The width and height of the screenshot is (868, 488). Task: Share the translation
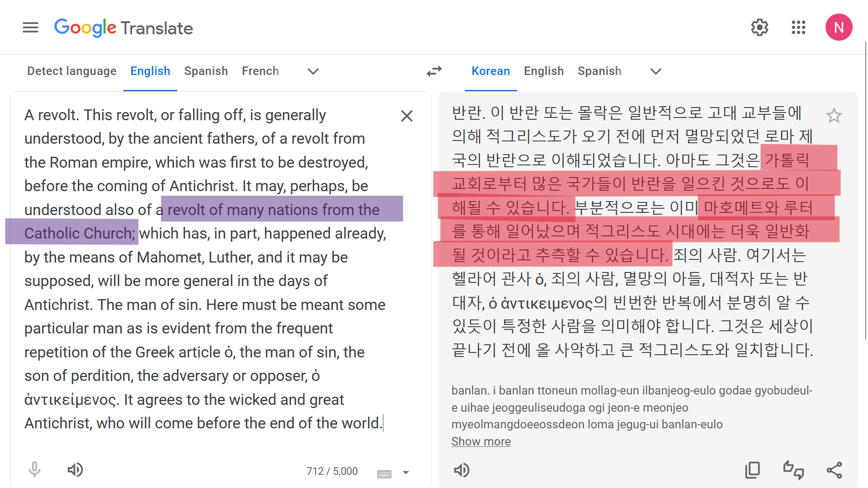pyautogui.click(x=834, y=470)
